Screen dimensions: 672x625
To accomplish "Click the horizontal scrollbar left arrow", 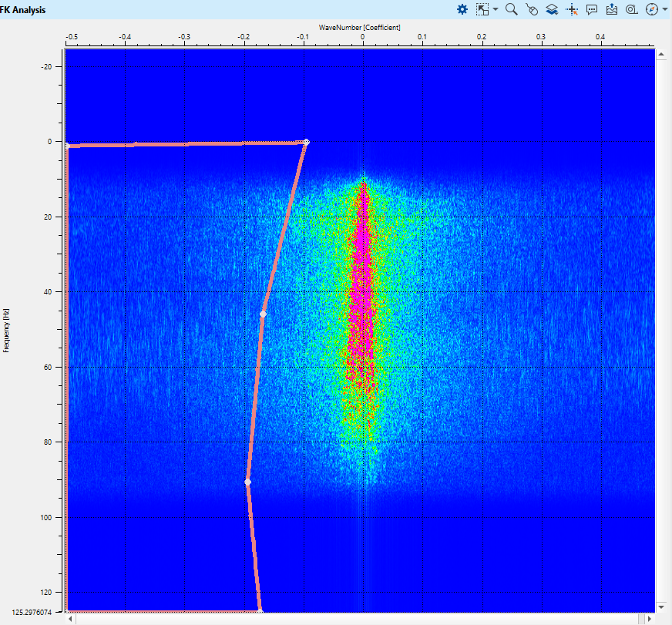I will (x=71, y=618).
